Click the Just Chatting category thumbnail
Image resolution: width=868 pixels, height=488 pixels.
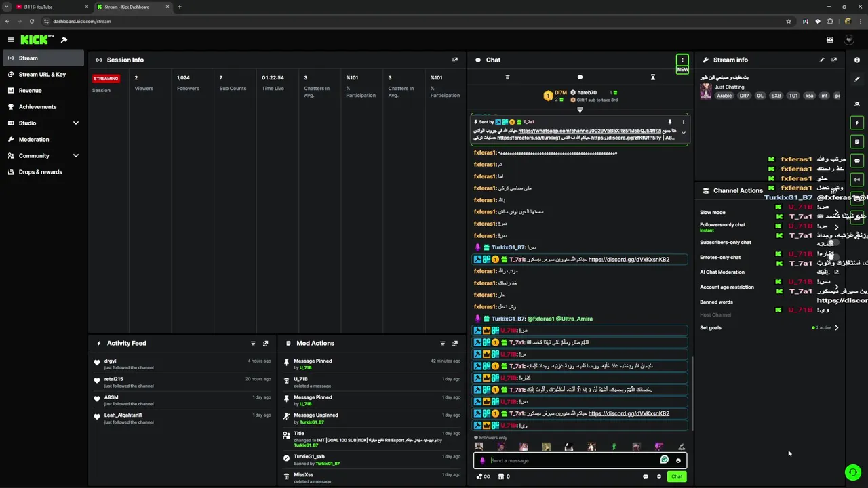click(x=706, y=91)
